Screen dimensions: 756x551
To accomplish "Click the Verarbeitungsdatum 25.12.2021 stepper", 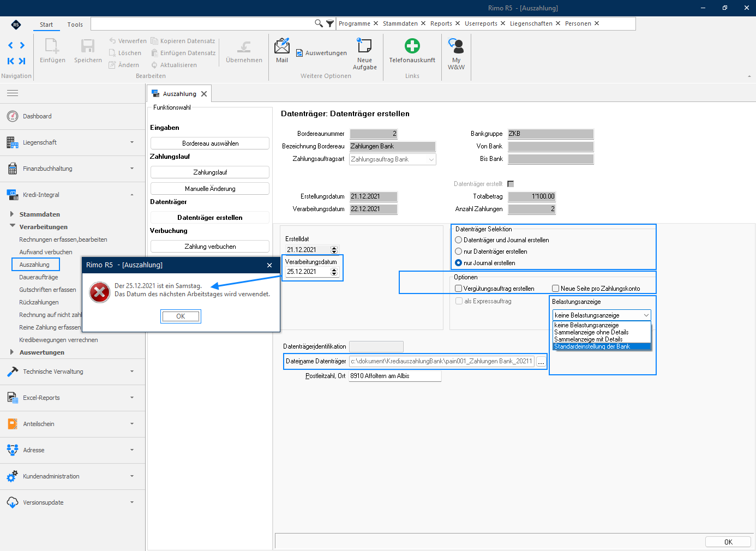I will coord(334,272).
